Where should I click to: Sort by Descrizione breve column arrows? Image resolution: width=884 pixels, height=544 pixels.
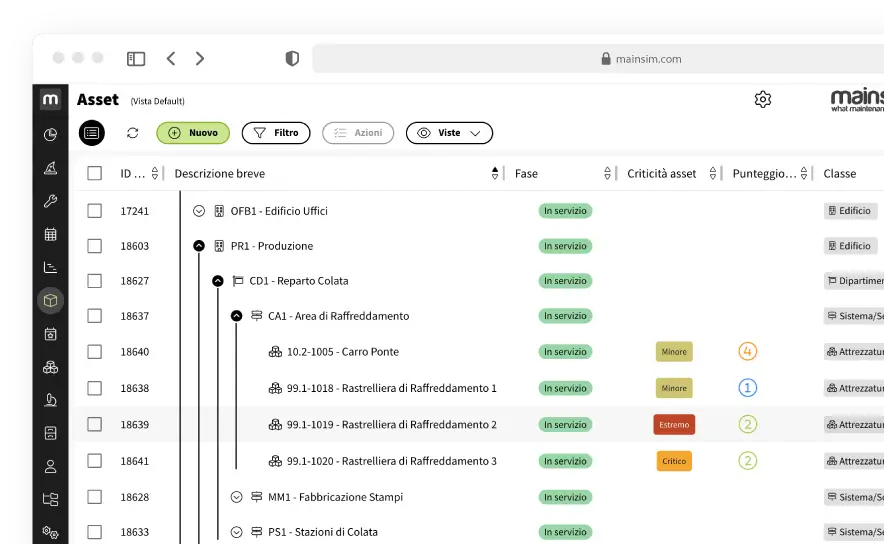tap(495, 173)
